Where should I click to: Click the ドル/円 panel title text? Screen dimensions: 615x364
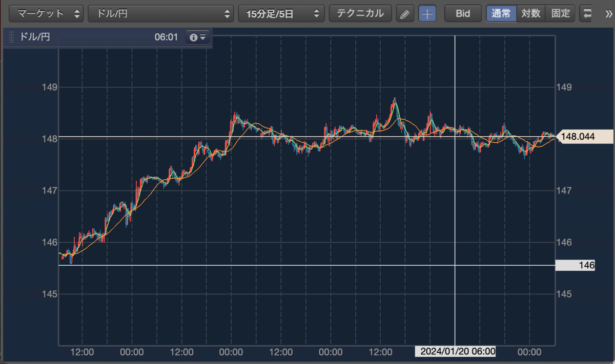[35, 37]
